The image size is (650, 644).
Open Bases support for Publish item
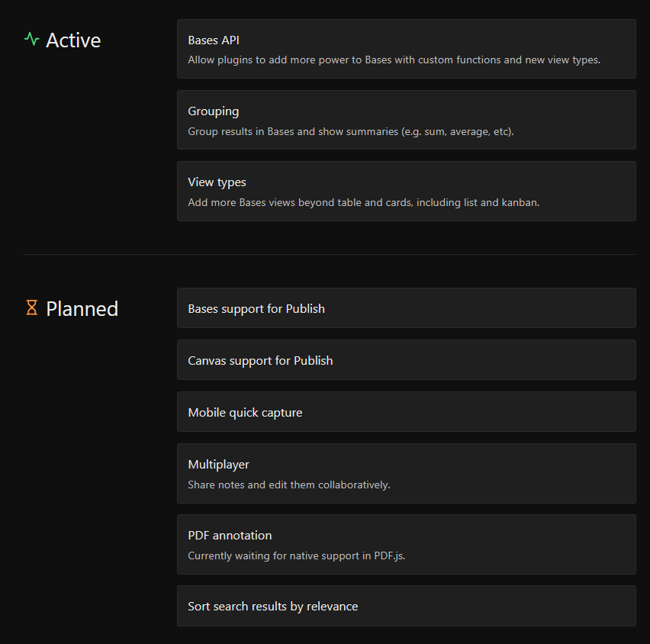[x=256, y=308]
